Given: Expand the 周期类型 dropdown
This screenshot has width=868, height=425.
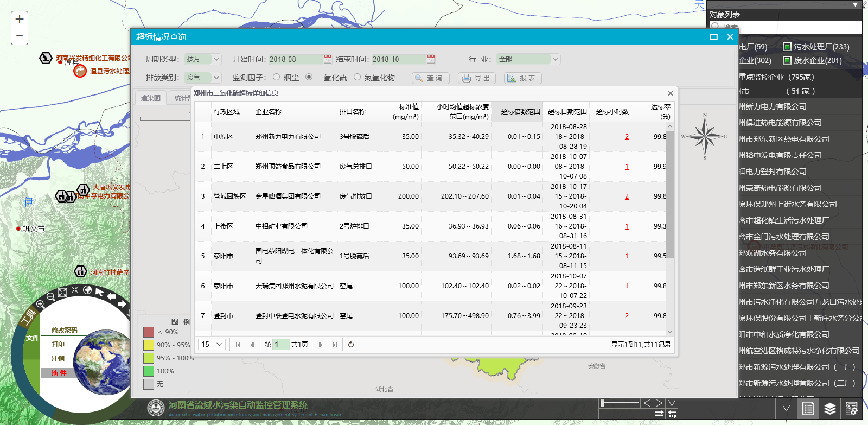Looking at the screenshot, I should click(216, 59).
